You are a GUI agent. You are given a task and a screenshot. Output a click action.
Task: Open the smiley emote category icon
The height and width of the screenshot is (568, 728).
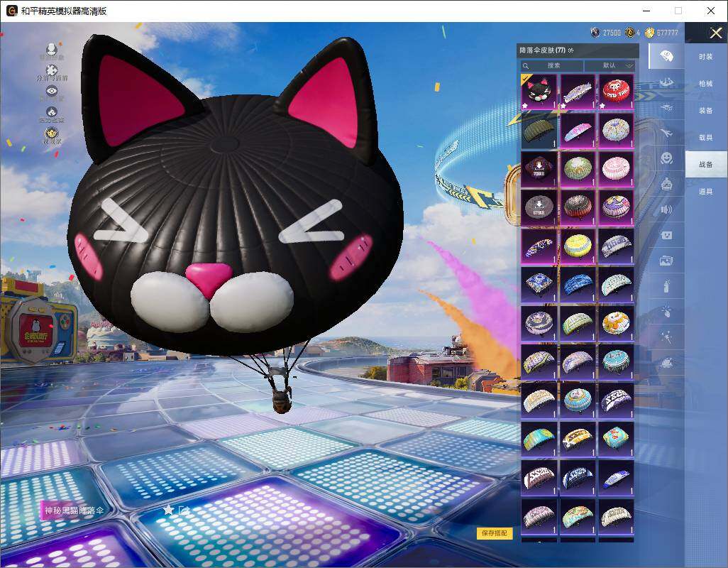pos(666,158)
